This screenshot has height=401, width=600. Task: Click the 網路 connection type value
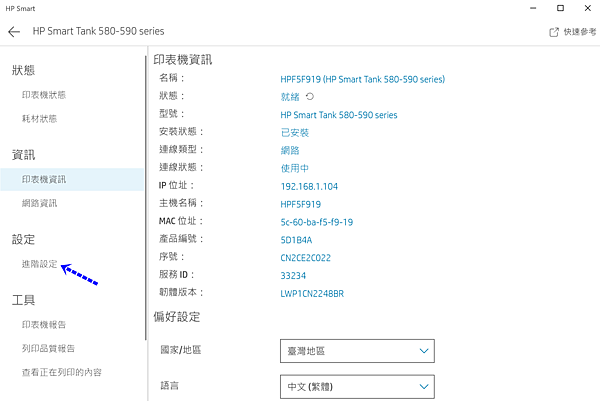click(x=290, y=150)
